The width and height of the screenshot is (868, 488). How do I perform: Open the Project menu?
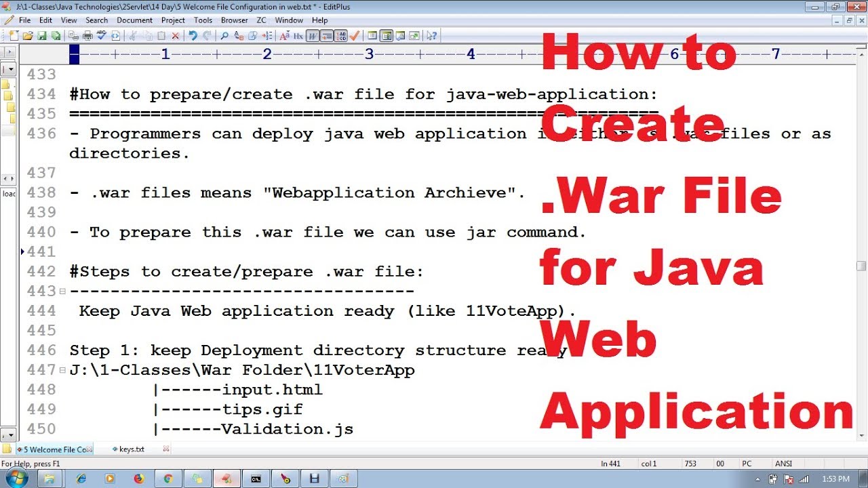(x=173, y=20)
